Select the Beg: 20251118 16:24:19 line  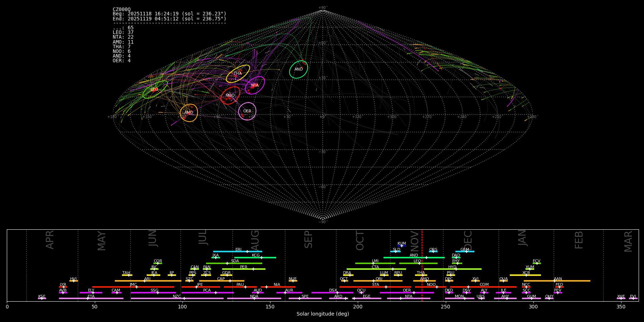[x=170, y=14]
